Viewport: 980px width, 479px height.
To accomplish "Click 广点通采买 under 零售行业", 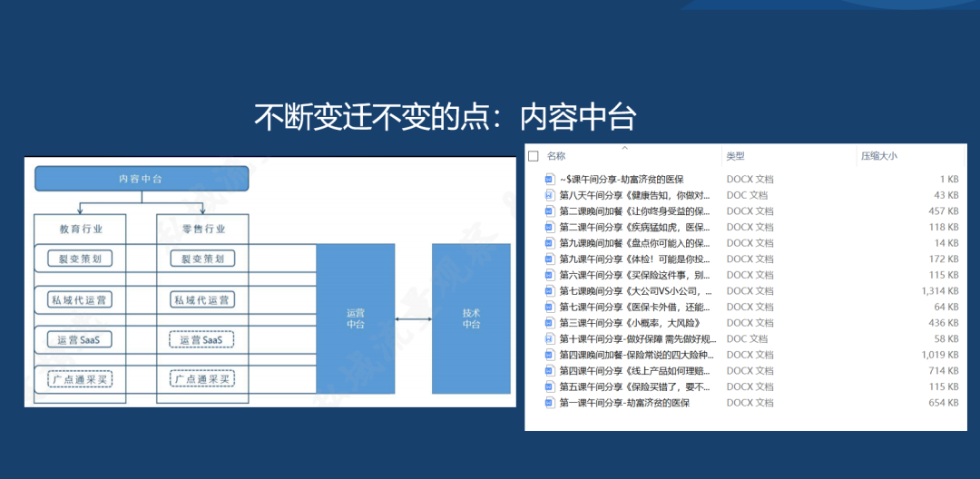I will click(202, 379).
